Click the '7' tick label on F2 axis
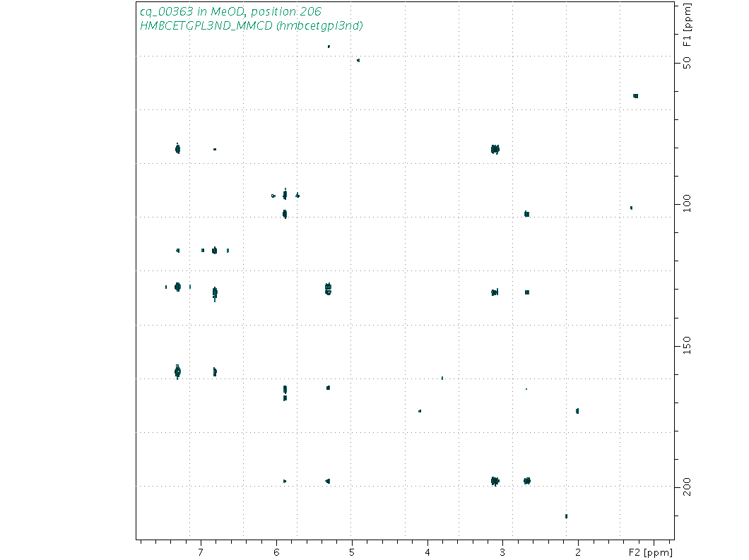 [x=201, y=552]
